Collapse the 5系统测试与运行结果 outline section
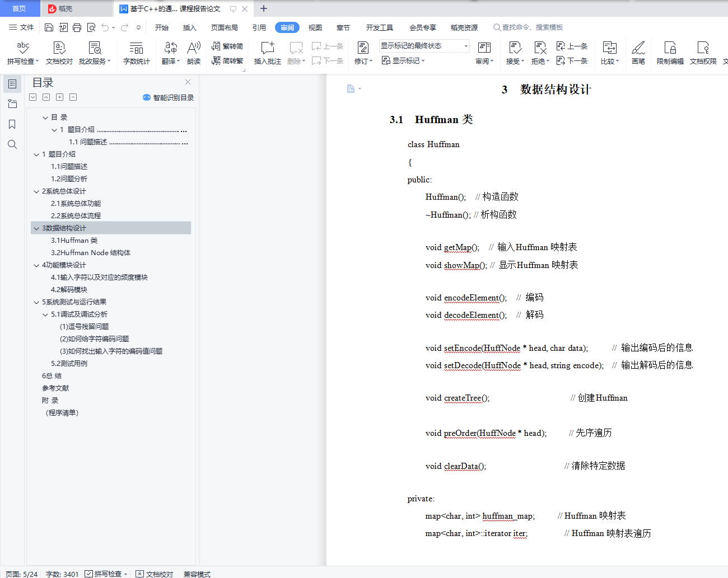The width and height of the screenshot is (728, 578). coord(36,302)
